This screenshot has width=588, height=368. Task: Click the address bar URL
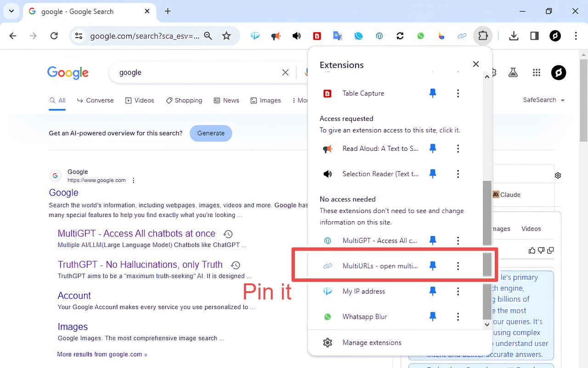pyautogui.click(x=145, y=36)
